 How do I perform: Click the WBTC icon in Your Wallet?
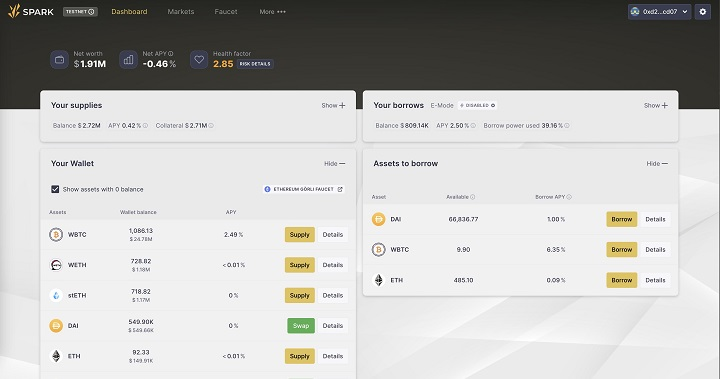coord(56,235)
